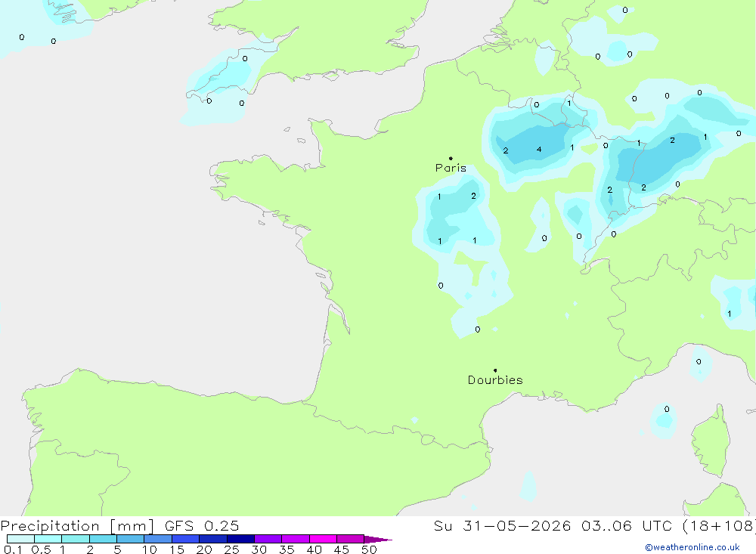
Task: Pick the 5–10 mm legend color swatch
Action: [131, 539]
